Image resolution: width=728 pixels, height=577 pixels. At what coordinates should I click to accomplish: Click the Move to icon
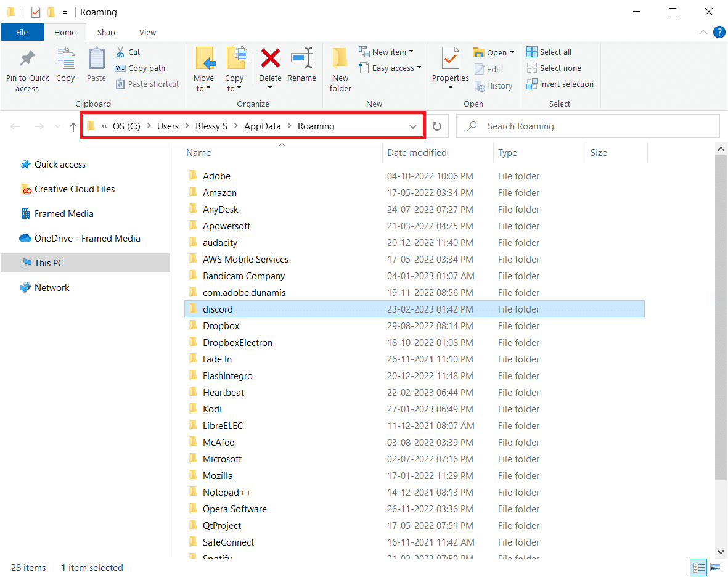(204, 59)
